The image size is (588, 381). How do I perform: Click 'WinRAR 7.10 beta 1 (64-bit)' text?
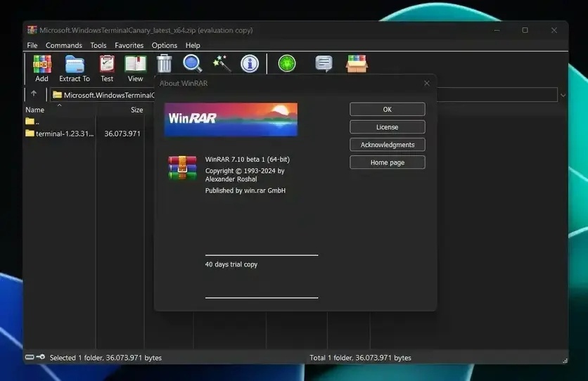click(x=248, y=159)
